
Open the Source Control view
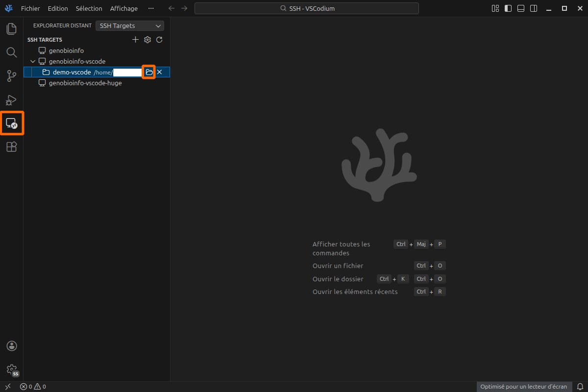[x=12, y=76]
